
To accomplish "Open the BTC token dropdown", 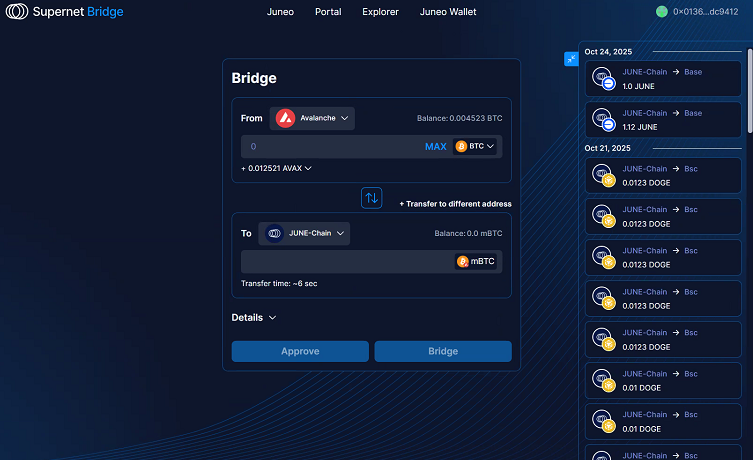I will (474, 146).
